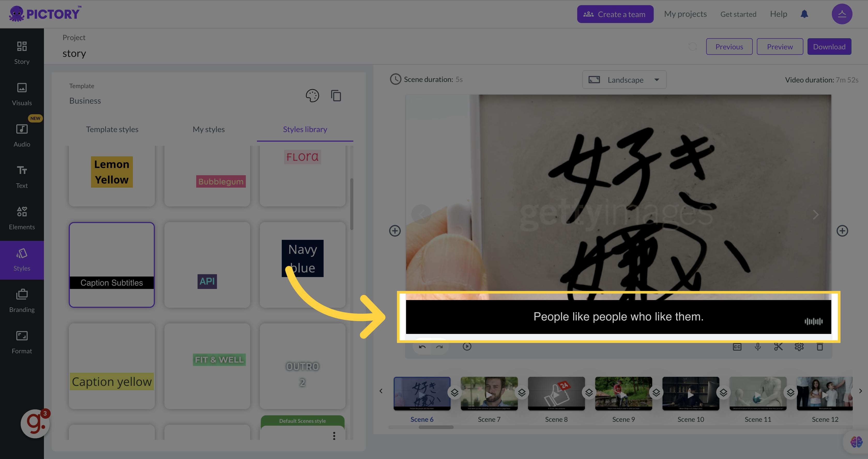Click transition icon between Scene 8 and 9
Screen dimensions: 868x459
pyautogui.click(x=589, y=393)
